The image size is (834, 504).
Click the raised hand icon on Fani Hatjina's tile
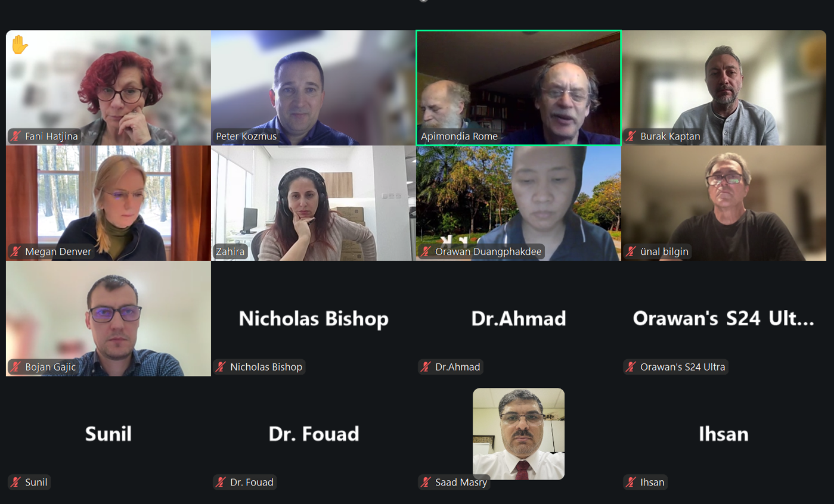click(20, 45)
